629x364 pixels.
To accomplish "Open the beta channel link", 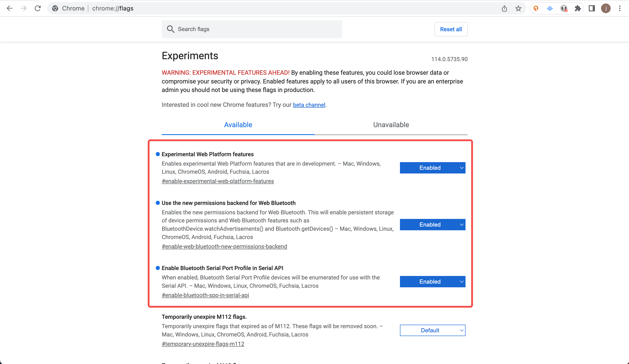I will click(x=309, y=105).
